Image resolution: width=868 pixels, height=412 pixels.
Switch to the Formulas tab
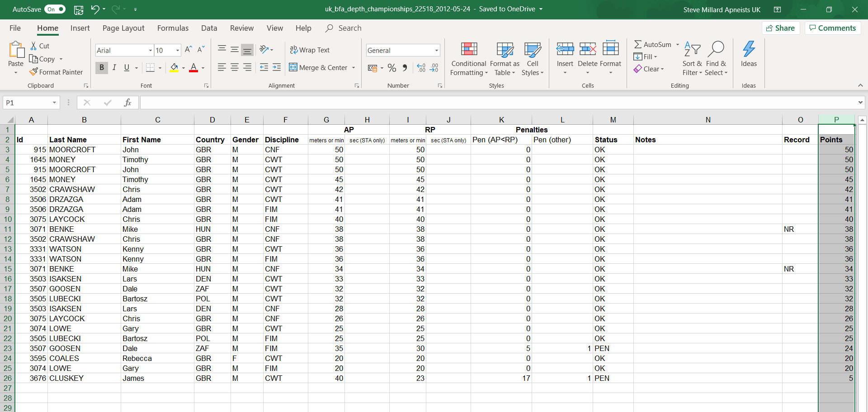[x=173, y=28]
